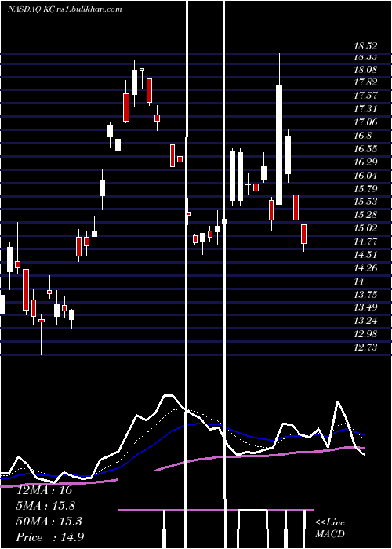Click the 17.06 price axis label

click(365, 122)
